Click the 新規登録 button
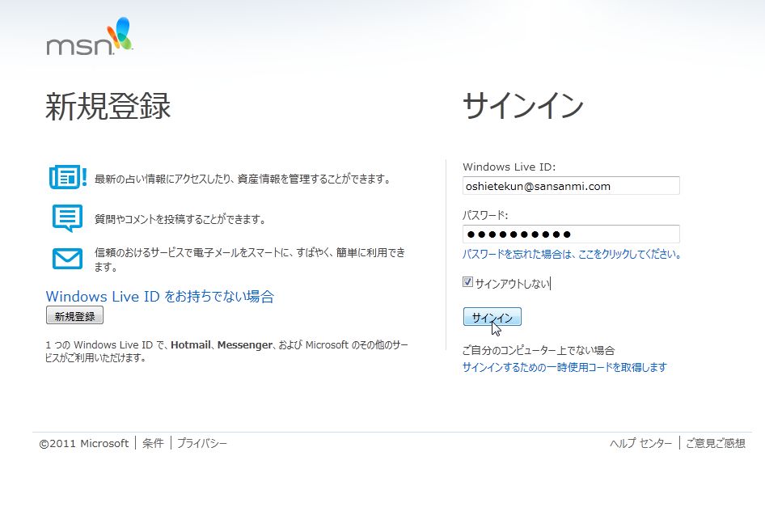This screenshot has width=765, height=532. click(74, 315)
